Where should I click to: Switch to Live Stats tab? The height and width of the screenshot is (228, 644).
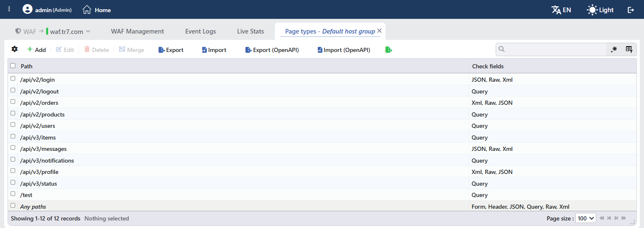pos(251,31)
